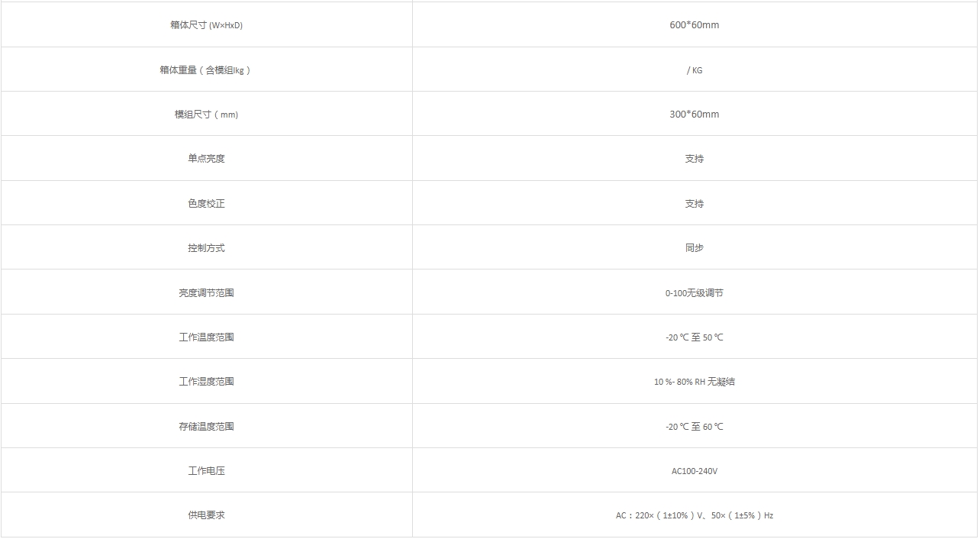Screen dimensions: 980x539
Task: Click the 单点亮度 row label
Action: 206,159
